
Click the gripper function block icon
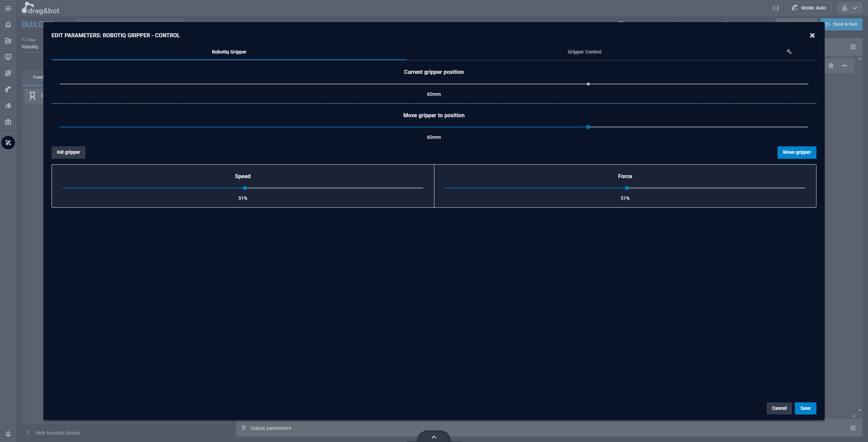coord(33,96)
